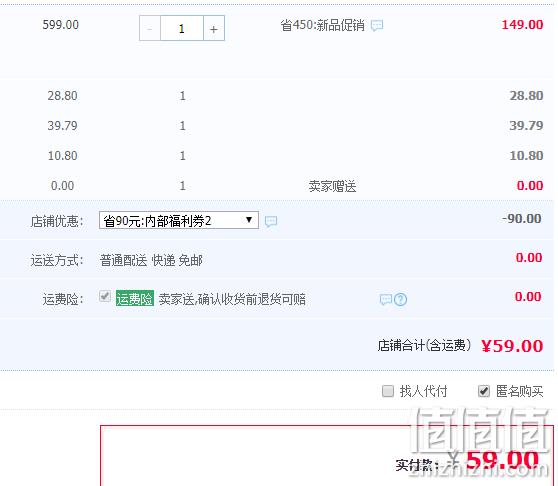Image resolution: width=558 pixels, height=486 pixels.
Task: Click the 找人代付 label text
Action: click(x=423, y=391)
